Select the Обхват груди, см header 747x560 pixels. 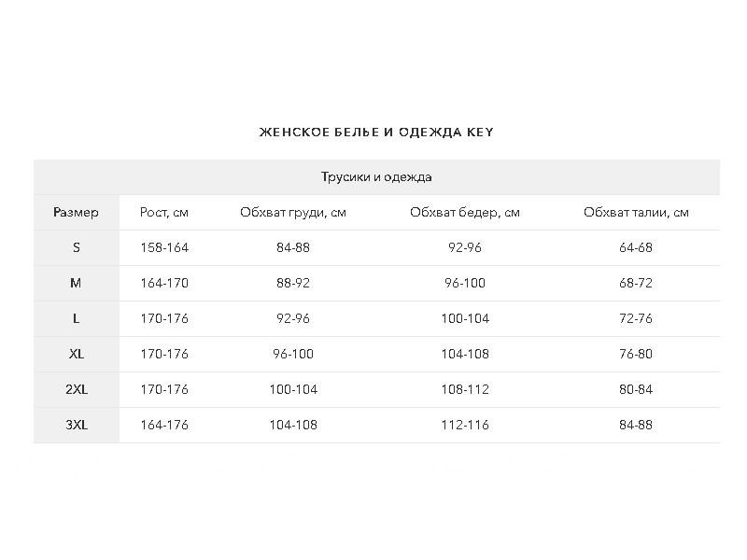coord(293,213)
